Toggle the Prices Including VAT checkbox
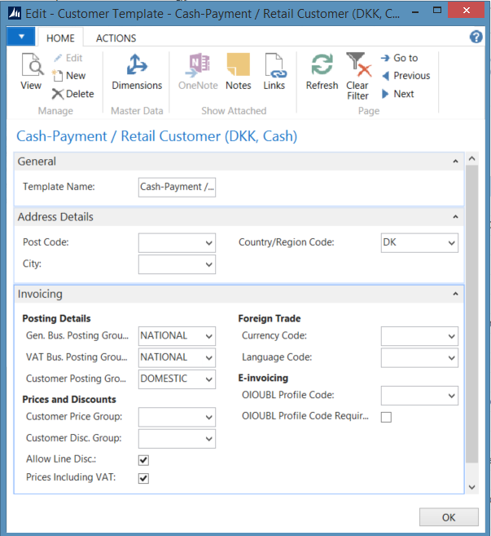This screenshot has height=536, width=491. [x=144, y=478]
